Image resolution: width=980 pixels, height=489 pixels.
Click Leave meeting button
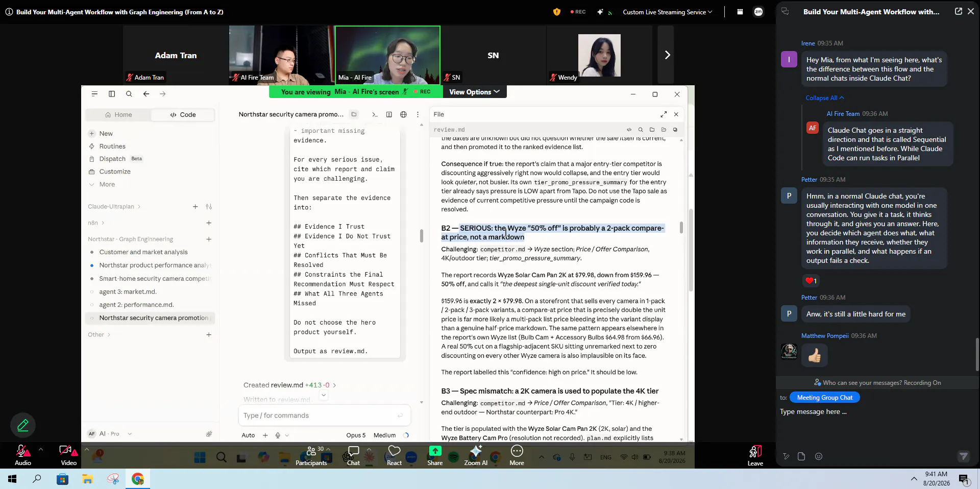[x=755, y=455]
